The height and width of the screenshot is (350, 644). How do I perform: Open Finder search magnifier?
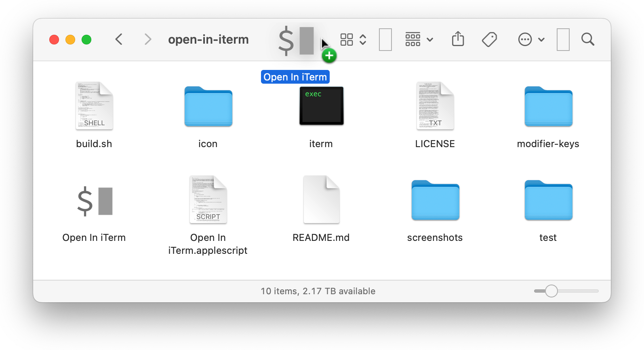[588, 40]
